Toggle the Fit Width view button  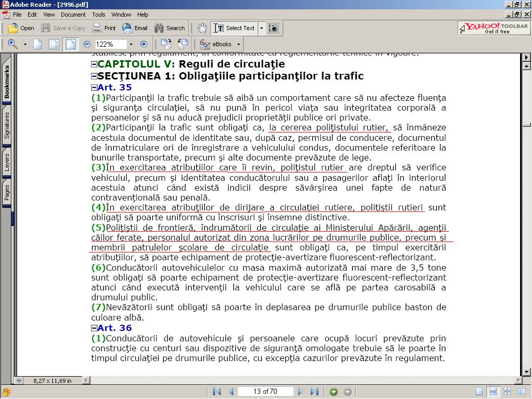[71, 44]
